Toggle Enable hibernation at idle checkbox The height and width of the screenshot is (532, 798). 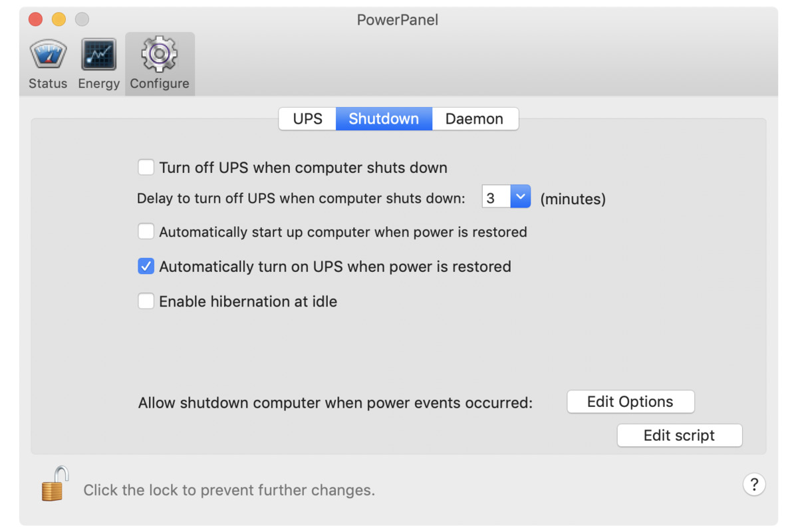pyautogui.click(x=146, y=301)
